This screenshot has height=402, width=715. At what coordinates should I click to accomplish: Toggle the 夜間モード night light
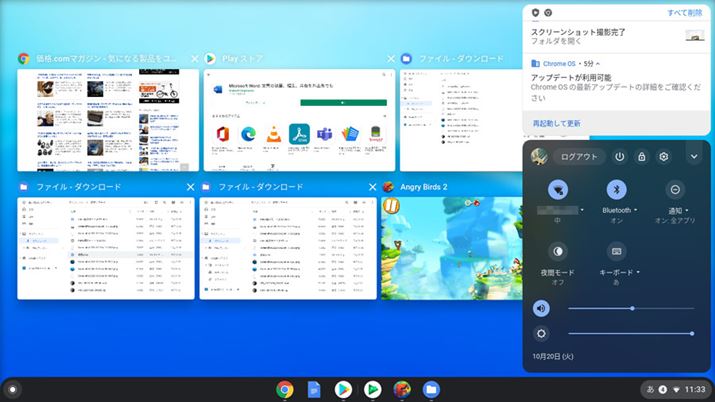tap(558, 251)
